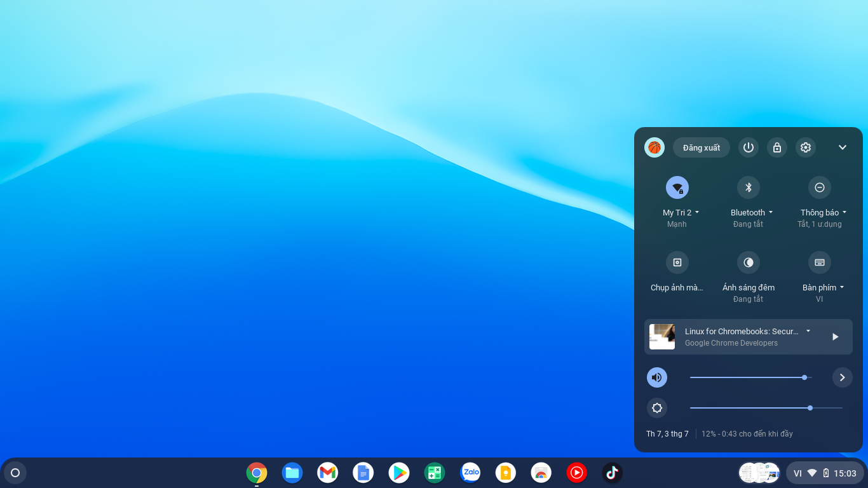Screen dimensions: 868x488
Task: Toggle Do Not Disturb Thông báo button
Action: (x=820, y=187)
